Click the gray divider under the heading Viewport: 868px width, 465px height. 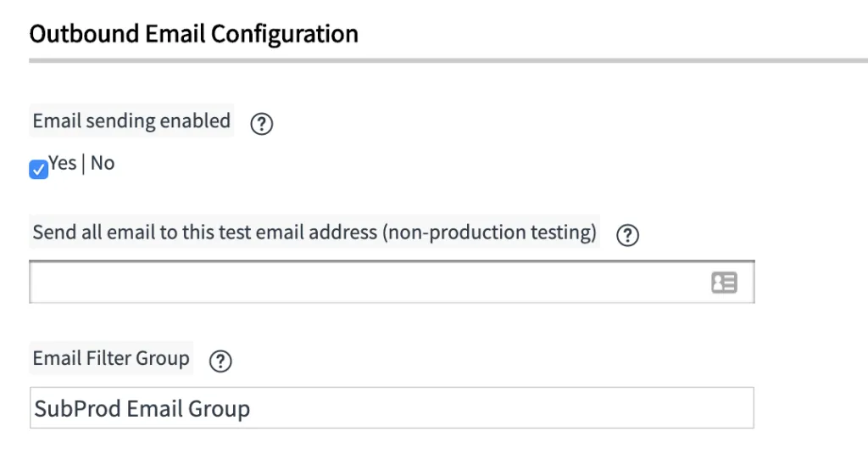(x=448, y=60)
